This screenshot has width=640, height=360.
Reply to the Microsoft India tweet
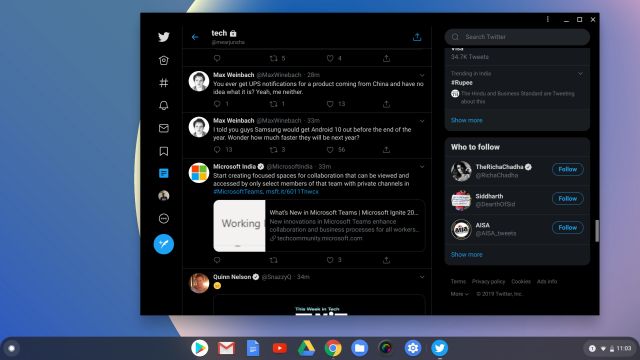217,260
